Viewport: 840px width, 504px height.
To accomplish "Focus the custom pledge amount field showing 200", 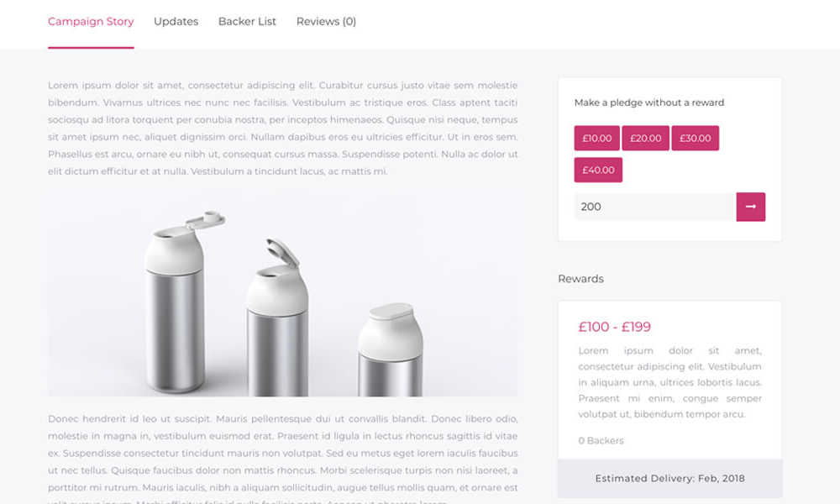I will [x=655, y=207].
